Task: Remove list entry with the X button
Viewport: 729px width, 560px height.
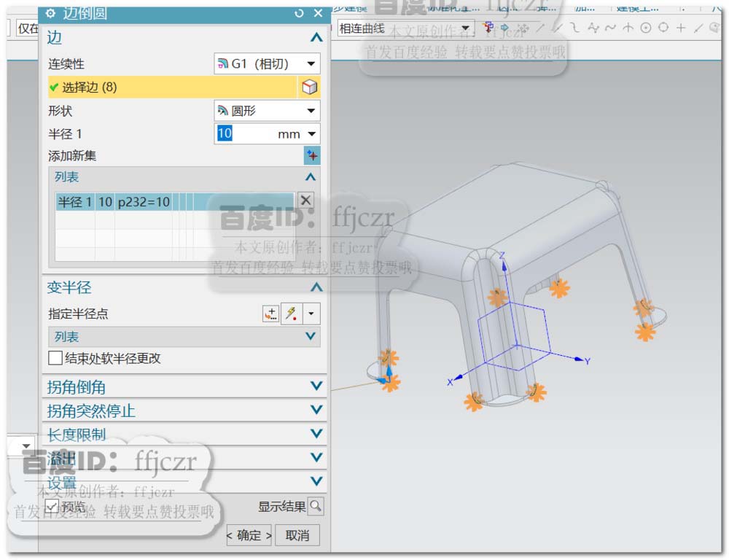Action: [x=305, y=201]
